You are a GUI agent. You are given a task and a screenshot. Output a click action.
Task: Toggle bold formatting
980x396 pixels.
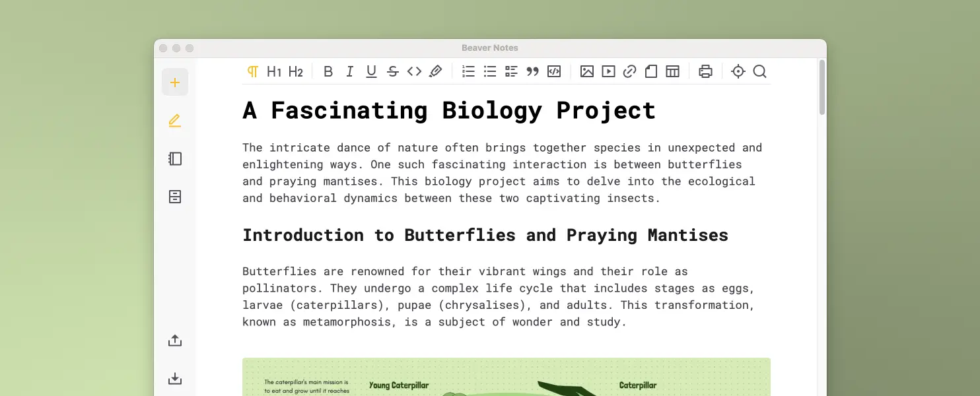[328, 71]
